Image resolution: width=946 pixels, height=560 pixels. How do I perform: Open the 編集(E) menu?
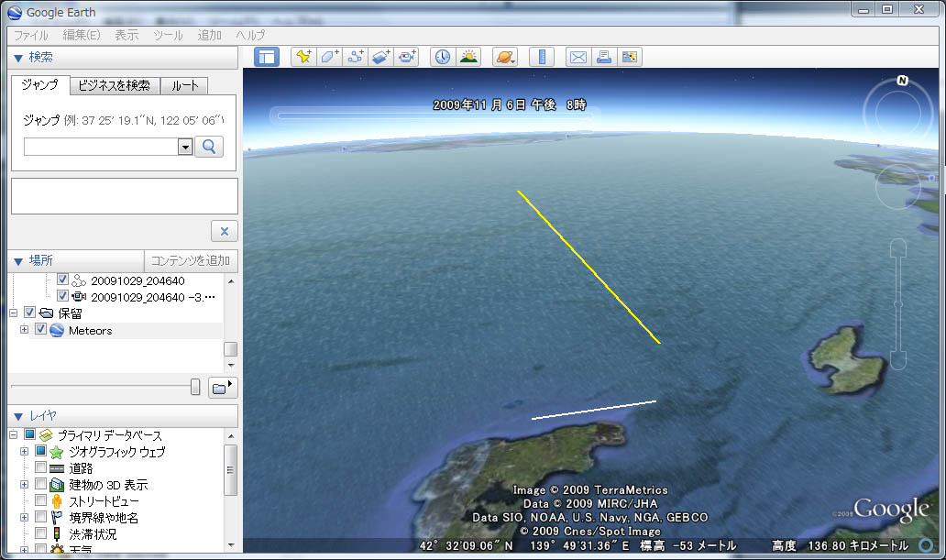click(x=82, y=35)
